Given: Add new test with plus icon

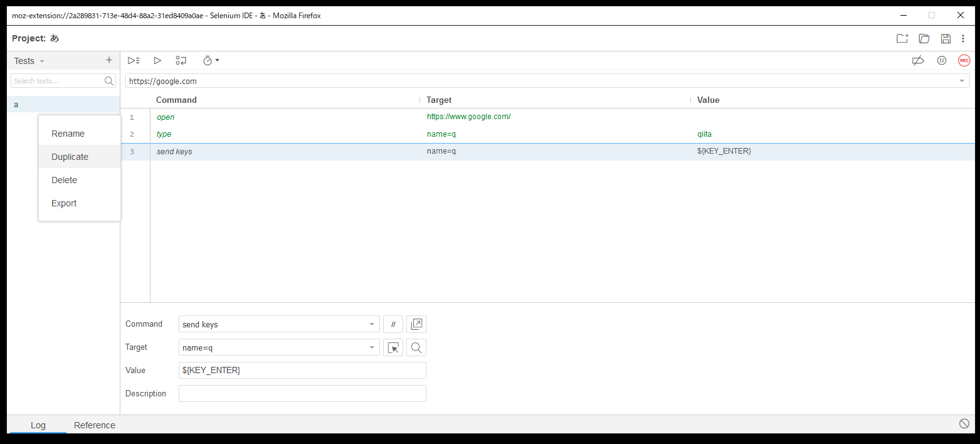Looking at the screenshot, I should (x=109, y=60).
